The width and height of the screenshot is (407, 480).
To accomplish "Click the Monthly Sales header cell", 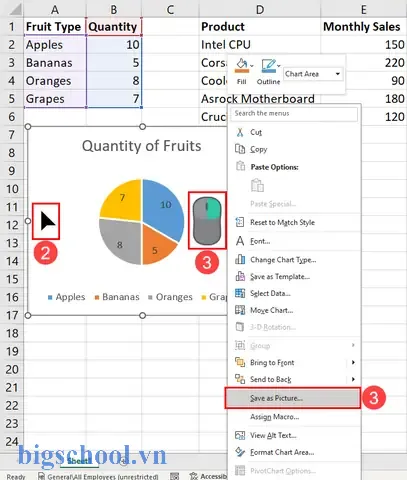I will [364, 27].
